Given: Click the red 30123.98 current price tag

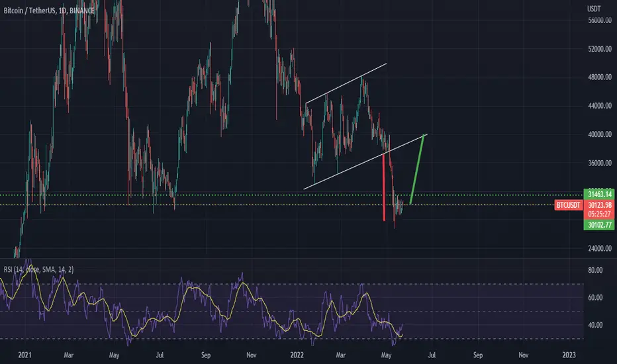Looking at the screenshot, I should 599,205.
